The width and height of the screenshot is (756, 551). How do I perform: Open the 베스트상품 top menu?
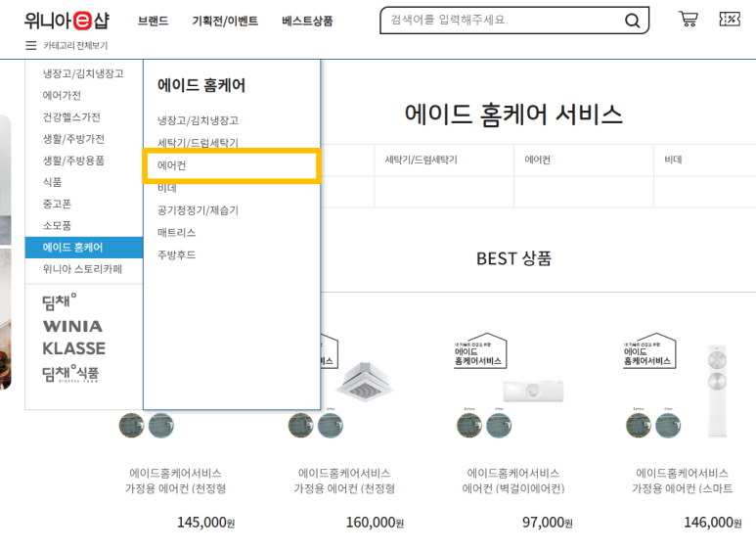(308, 21)
